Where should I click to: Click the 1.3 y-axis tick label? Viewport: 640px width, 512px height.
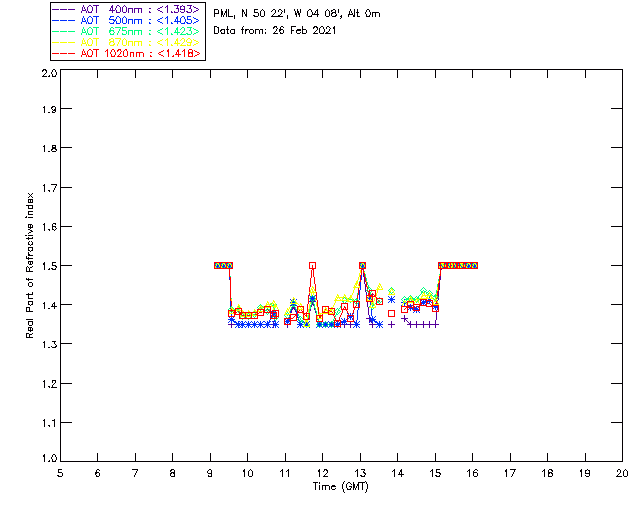coord(49,344)
